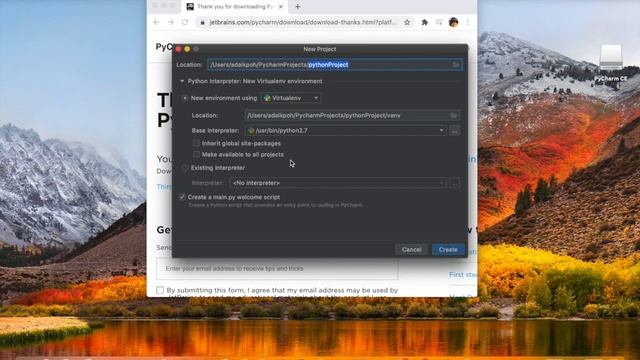Browse folder icon in project Location field
640x360 pixels.
[456, 64]
